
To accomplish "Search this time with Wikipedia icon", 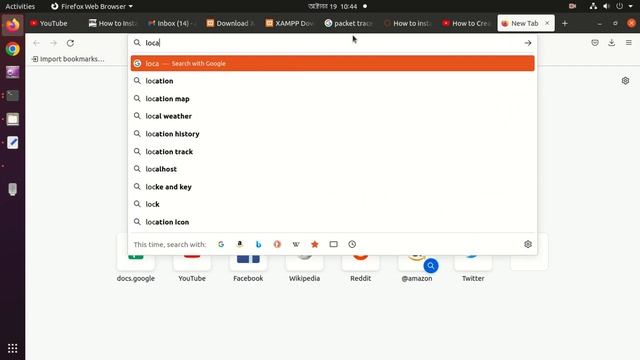I will point(296,244).
